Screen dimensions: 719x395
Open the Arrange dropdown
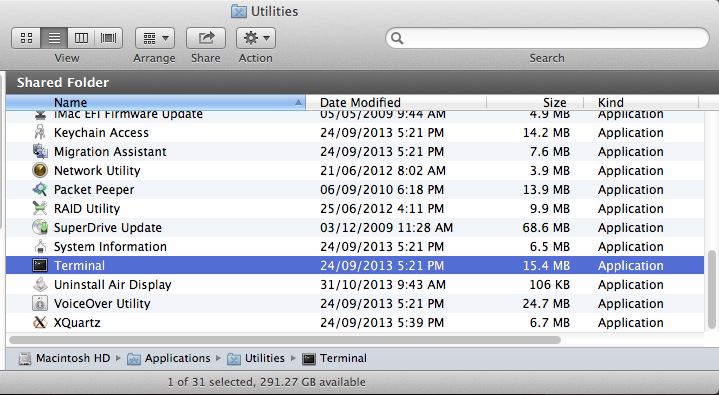pyautogui.click(x=155, y=38)
